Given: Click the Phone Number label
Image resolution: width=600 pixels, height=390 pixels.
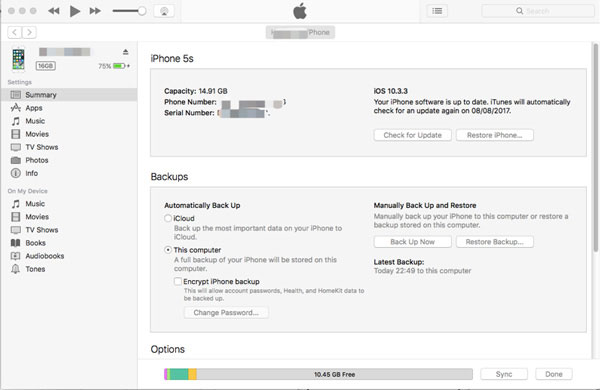Looking at the screenshot, I should click(x=190, y=102).
